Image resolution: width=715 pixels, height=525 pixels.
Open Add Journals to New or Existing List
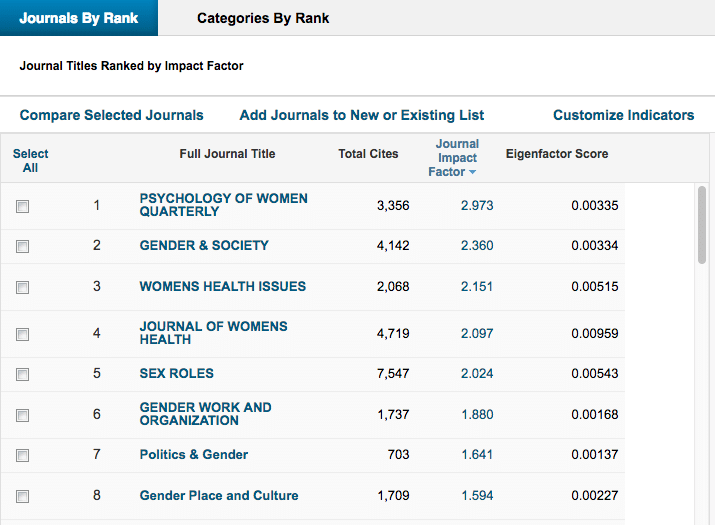362,115
